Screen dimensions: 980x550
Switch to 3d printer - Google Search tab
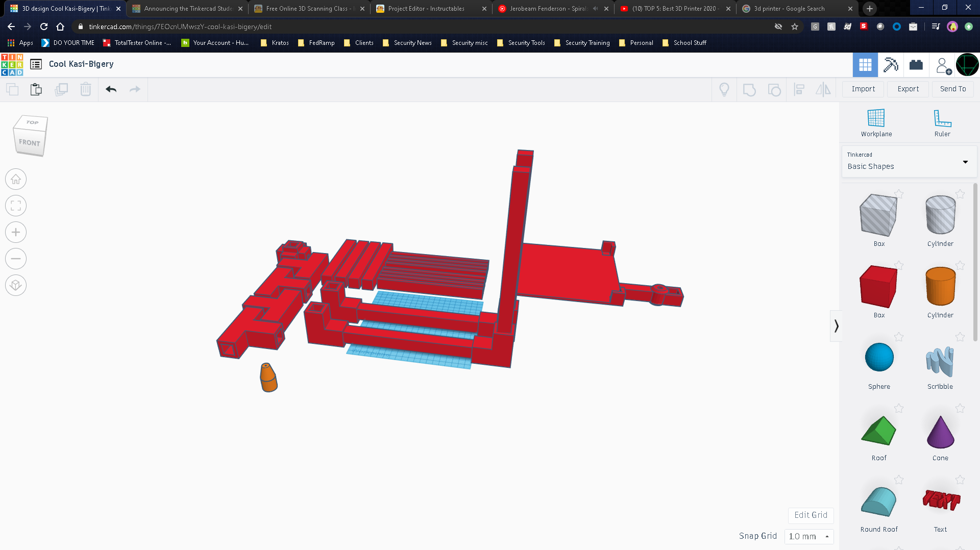[x=797, y=9]
